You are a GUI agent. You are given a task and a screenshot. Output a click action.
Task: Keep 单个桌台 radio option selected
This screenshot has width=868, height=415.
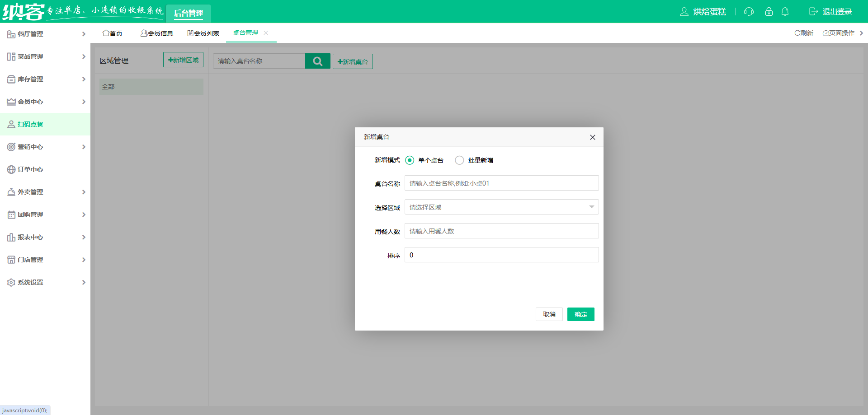[410, 160]
